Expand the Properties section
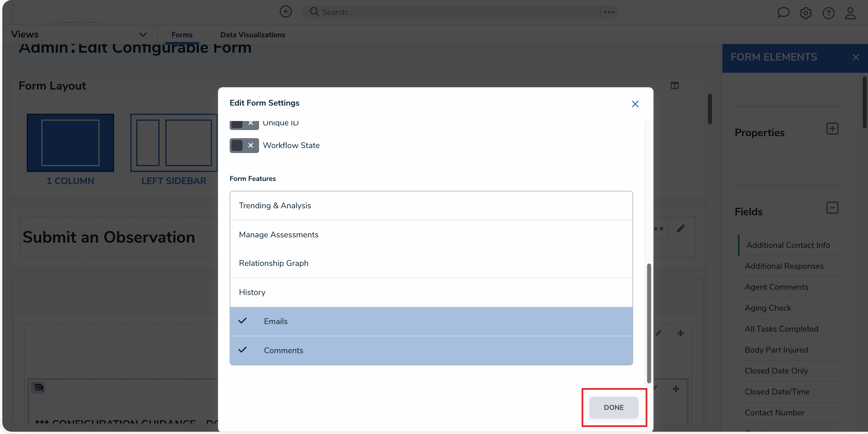The height and width of the screenshot is (434, 868). coord(832,129)
